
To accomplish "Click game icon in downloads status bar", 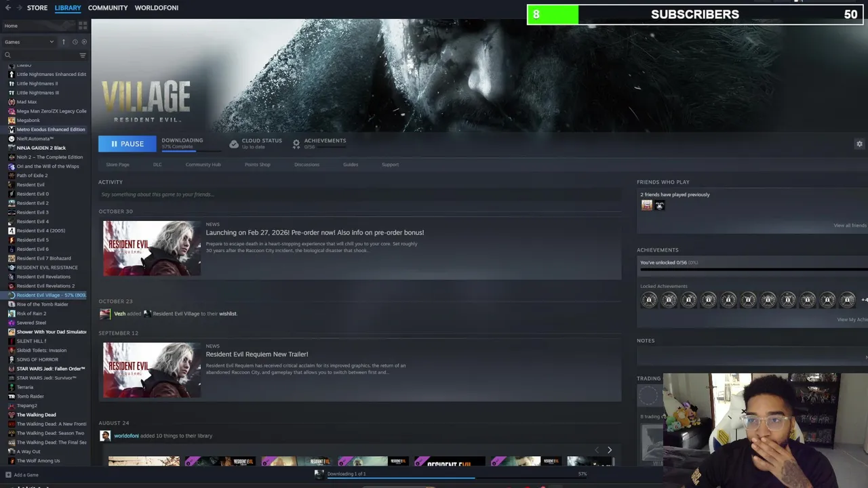I will pos(319,474).
